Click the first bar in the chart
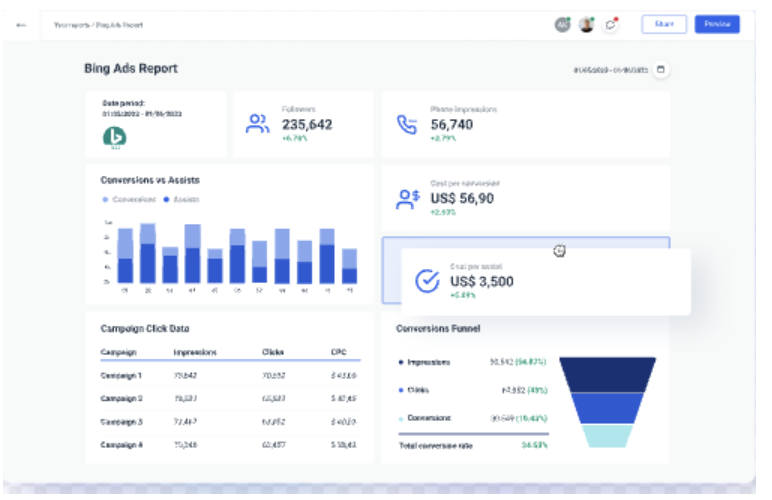 pyautogui.click(x=125, y=256)
